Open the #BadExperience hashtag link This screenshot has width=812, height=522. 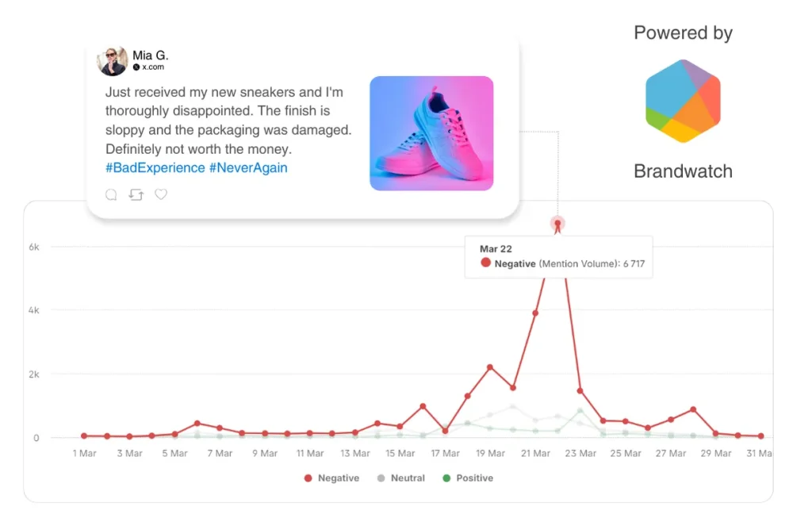tap(155, 168)
